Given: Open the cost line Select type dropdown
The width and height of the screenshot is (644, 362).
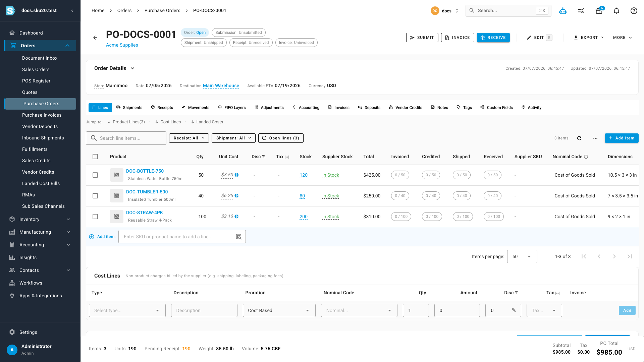Looking at the screenshot, I should point(127,310).
